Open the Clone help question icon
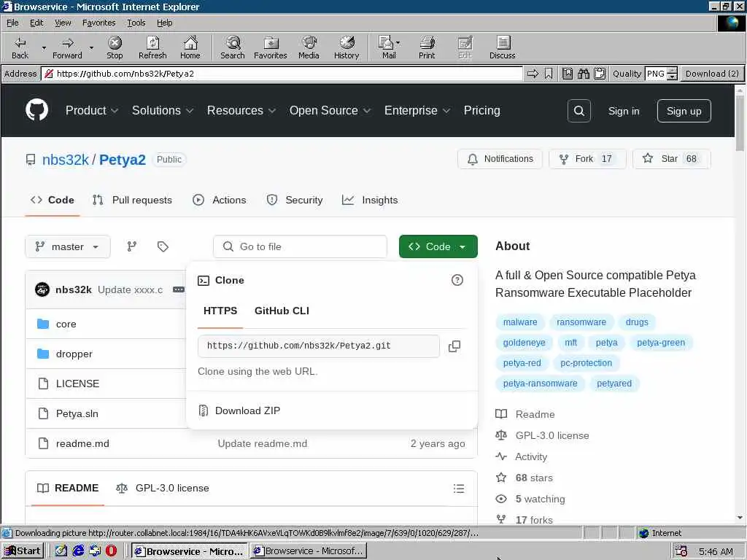 pos(457,280)
